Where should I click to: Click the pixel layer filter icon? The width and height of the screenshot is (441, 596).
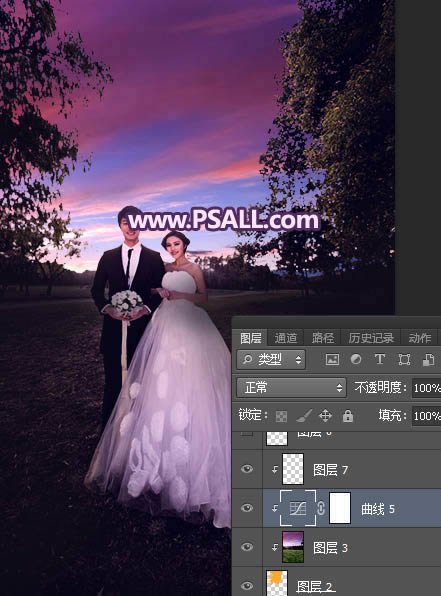[332, 359]
